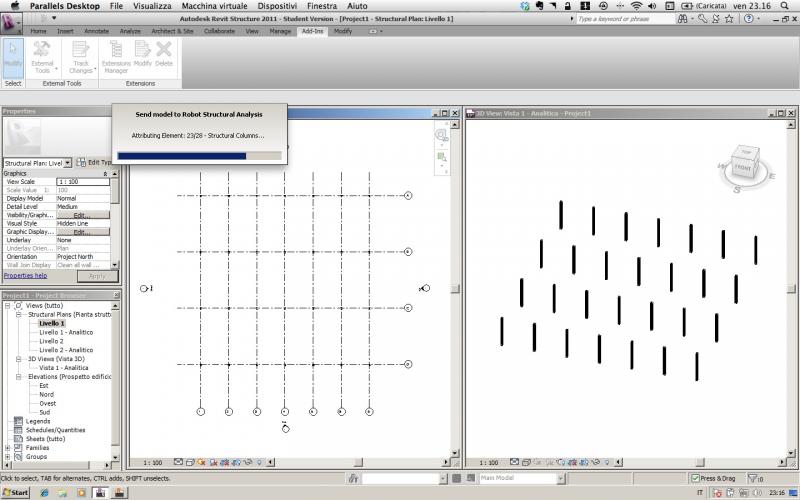Collapse the Structural Plans tree node

tap(18, 314)
